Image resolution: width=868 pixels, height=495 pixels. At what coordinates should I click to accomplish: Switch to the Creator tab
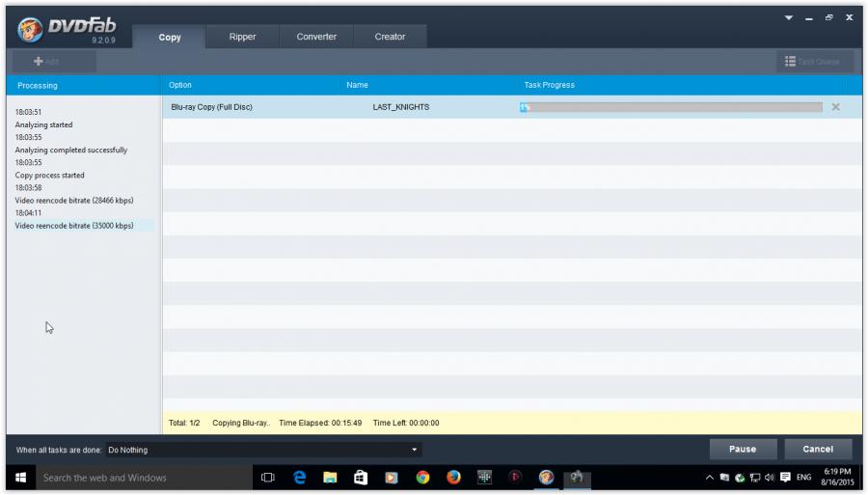pos(390,37)
